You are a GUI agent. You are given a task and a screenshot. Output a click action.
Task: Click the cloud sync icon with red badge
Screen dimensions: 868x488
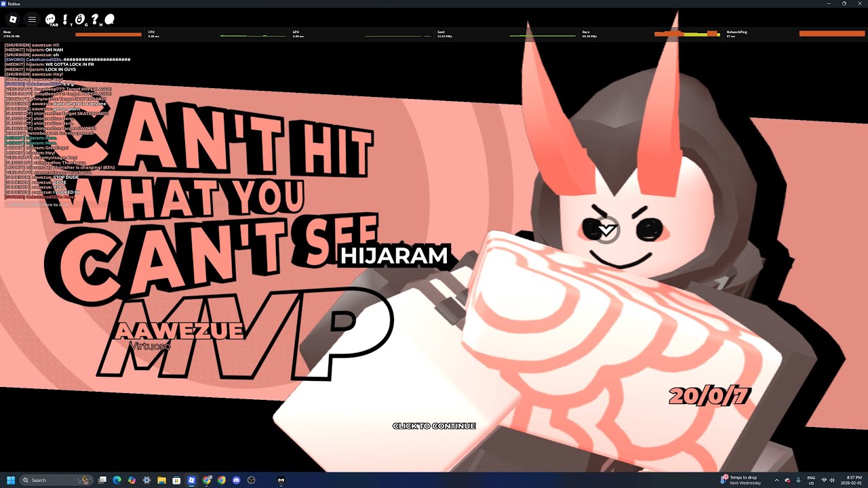(788, 480)
